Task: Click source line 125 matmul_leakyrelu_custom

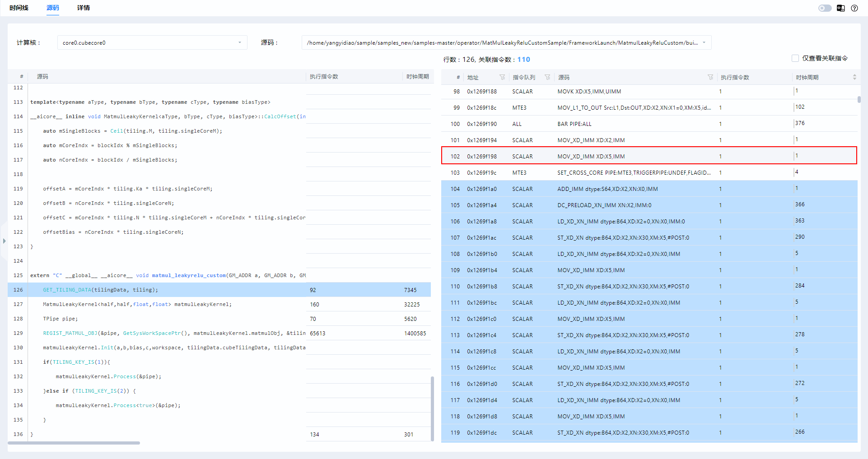Action: click(x=219, y=275)
